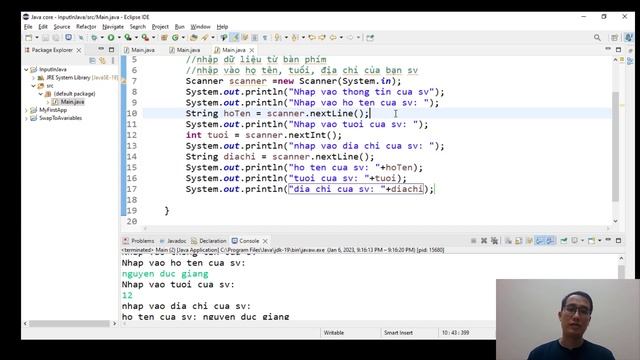Viewport: 640px width, 360px height.
Task: Click the toolbar Search magnifier icon
Action: click(x=597, y=38)
